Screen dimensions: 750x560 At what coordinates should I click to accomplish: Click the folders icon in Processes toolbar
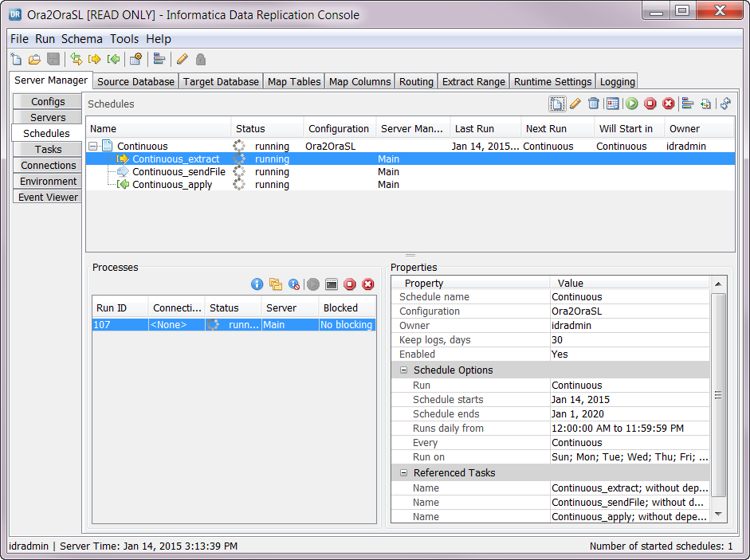pos(276,284)
